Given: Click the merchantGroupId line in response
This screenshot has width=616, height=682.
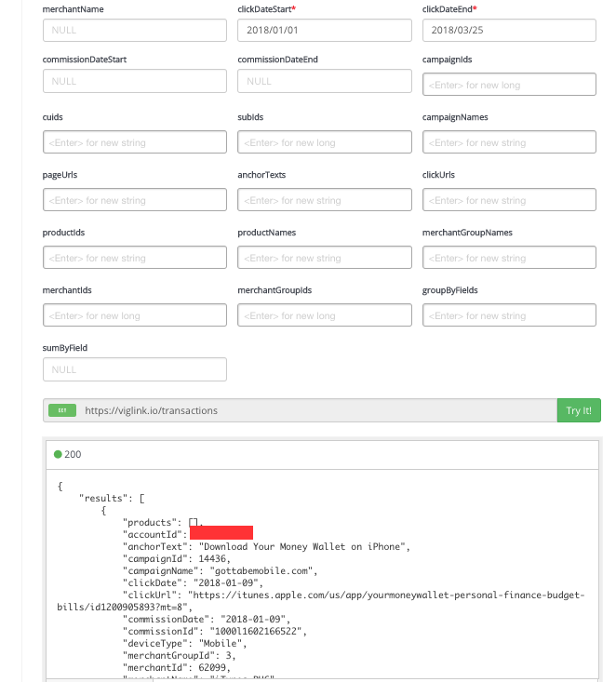Looking at the screenshot, I should tap(180, 655).
